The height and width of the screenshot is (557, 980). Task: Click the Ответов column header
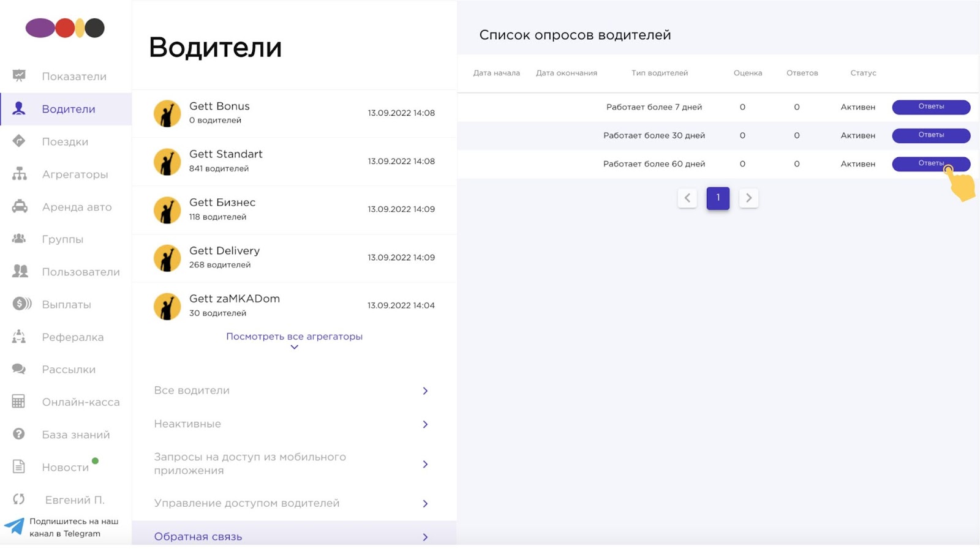click(802, 73)
